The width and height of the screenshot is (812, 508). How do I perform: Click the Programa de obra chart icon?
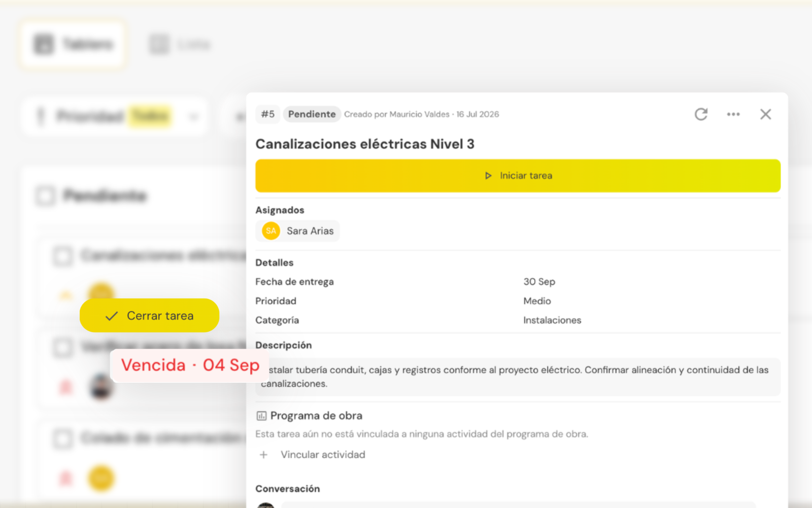(261, 416)
